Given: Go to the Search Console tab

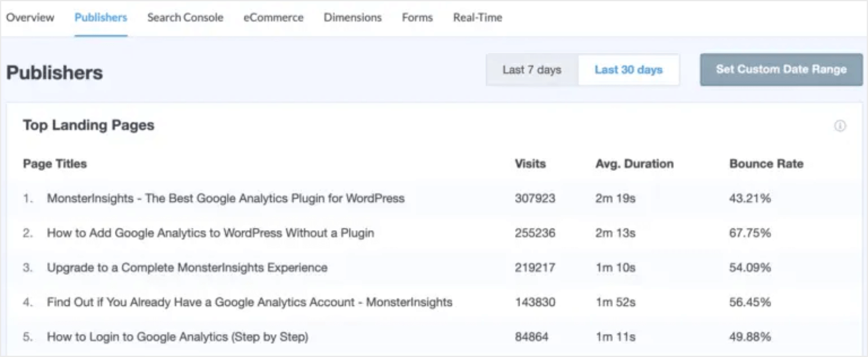Looking at the screenshot, I should coord(184,18).
